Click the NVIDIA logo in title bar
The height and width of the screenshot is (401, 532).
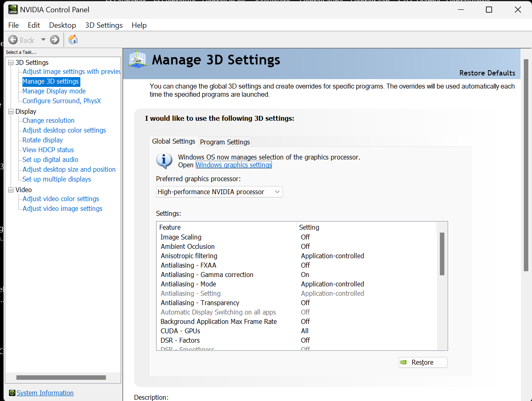13,9
